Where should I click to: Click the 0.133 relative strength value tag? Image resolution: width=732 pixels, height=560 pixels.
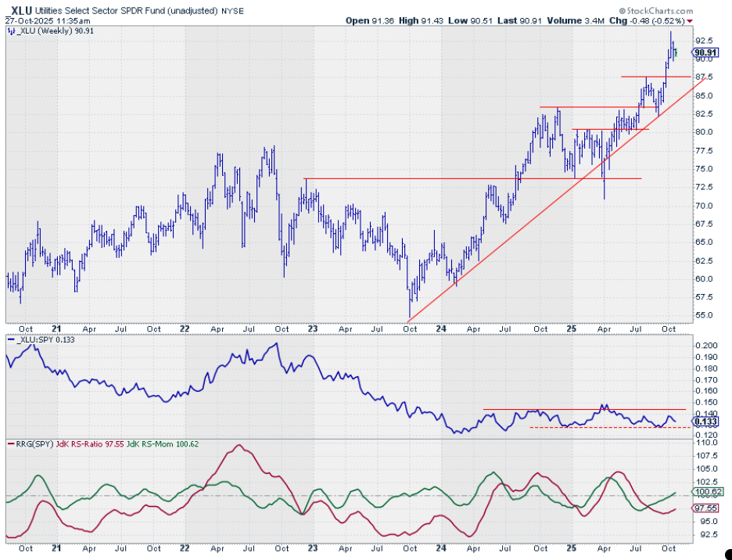[x=705, y=422]
